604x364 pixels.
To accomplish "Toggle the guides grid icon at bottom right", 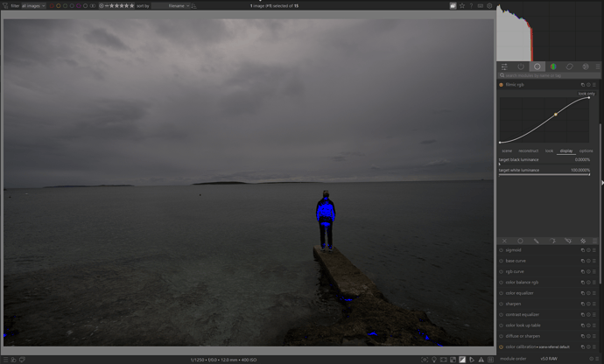I will pos(491,360).
